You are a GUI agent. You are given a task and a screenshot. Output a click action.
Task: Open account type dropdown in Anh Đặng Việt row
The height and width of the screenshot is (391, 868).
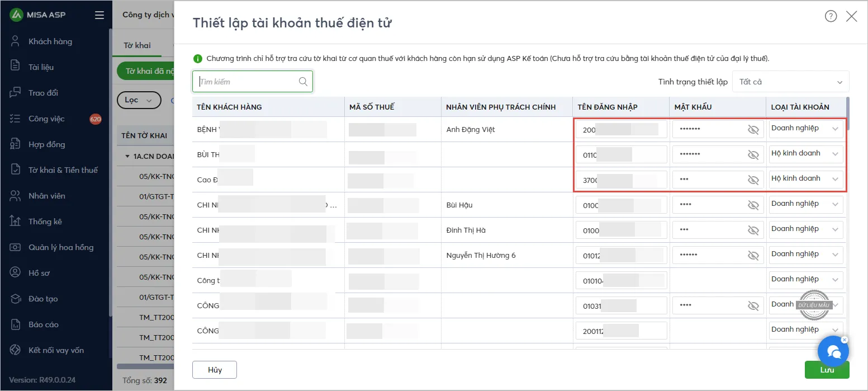(806, 128)
